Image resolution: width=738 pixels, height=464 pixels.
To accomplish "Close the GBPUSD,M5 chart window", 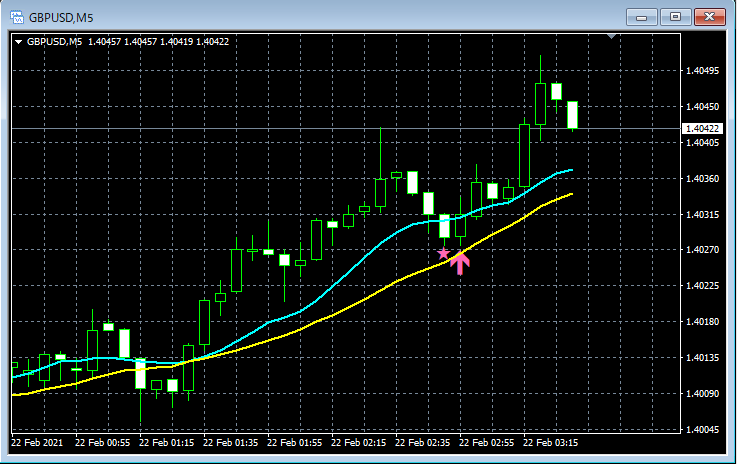I will coord(710,17).
